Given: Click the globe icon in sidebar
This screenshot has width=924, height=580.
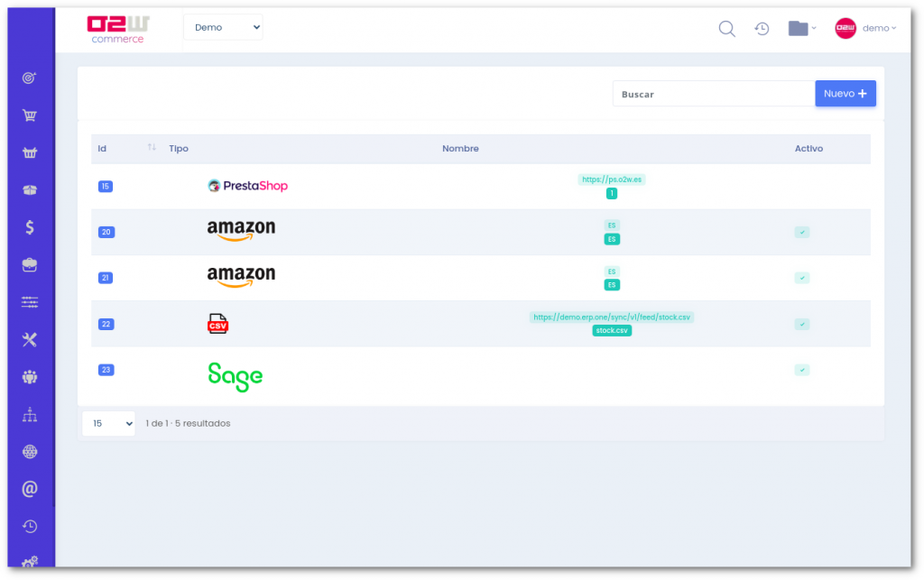Looking at the screenshot, I should pos(30,452).
